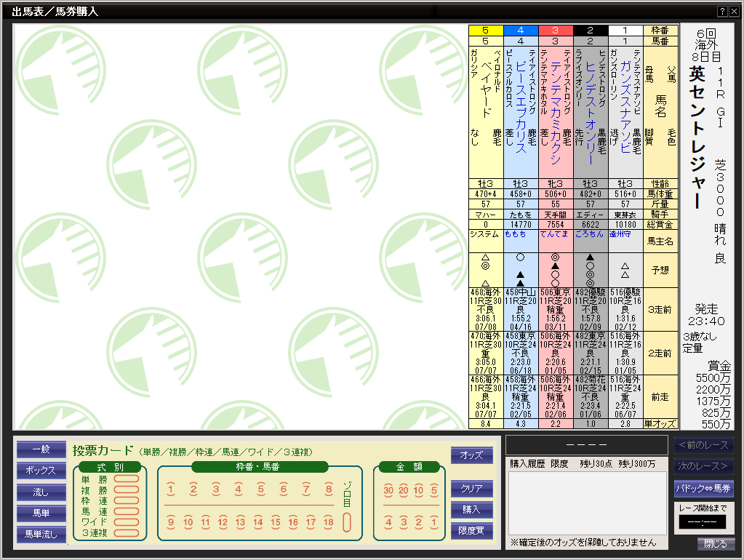This screenshot has width=744, height=560.
Task: Click the black gate number 2 header
Action: pos(591,31)
